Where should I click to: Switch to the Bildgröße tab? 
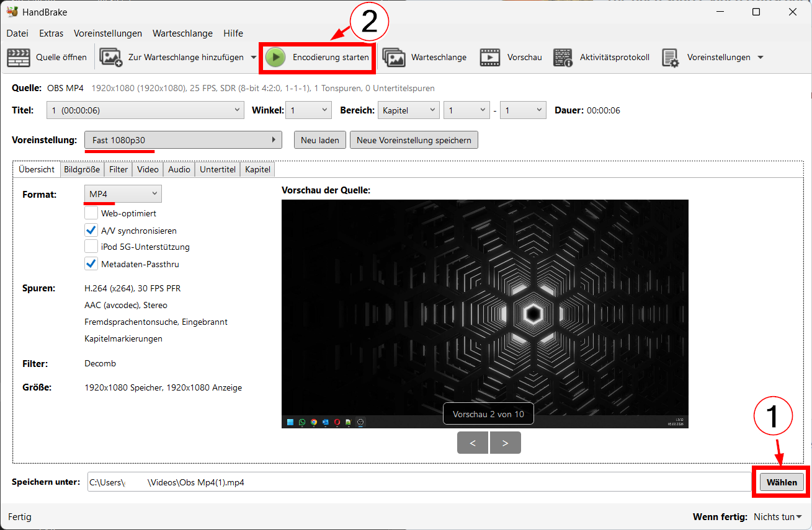81,169
